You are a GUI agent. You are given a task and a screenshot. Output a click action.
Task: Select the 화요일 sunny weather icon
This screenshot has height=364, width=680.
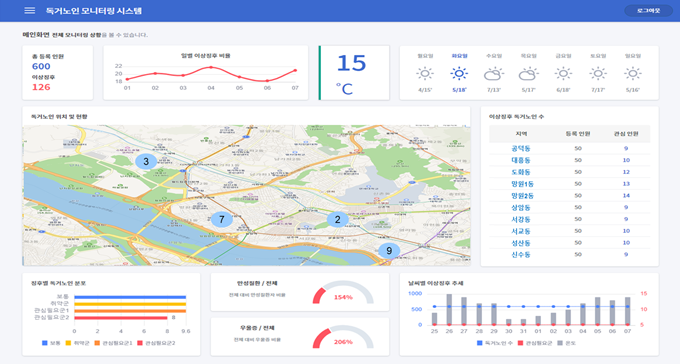(x=459, y=74)
